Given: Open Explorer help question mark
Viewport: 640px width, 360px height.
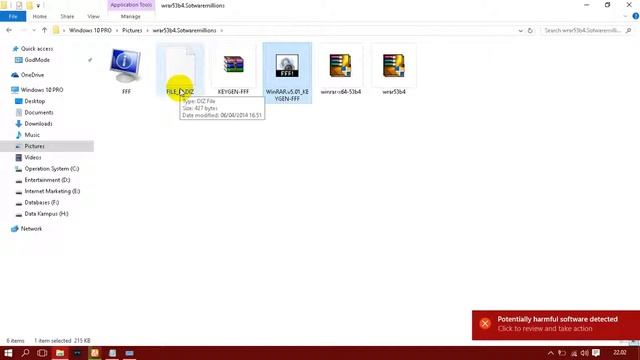Looking at the screenshot, I should pos(636,16).
